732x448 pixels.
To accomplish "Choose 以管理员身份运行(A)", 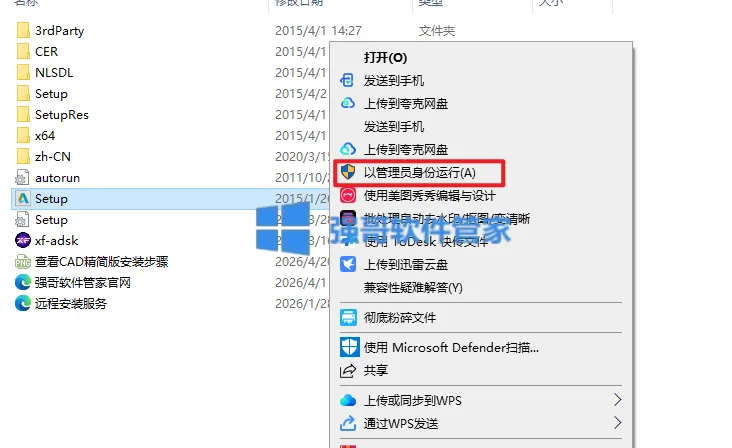I will (420, 173).
